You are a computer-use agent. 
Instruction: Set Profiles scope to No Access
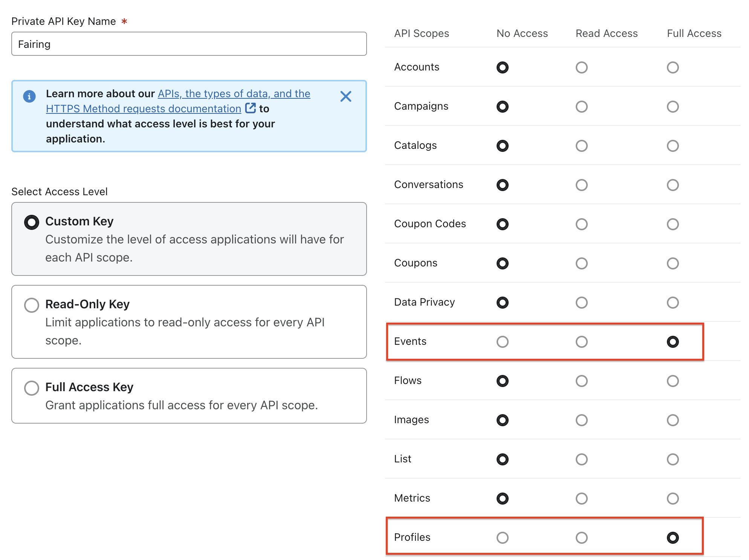coord(502,538)
